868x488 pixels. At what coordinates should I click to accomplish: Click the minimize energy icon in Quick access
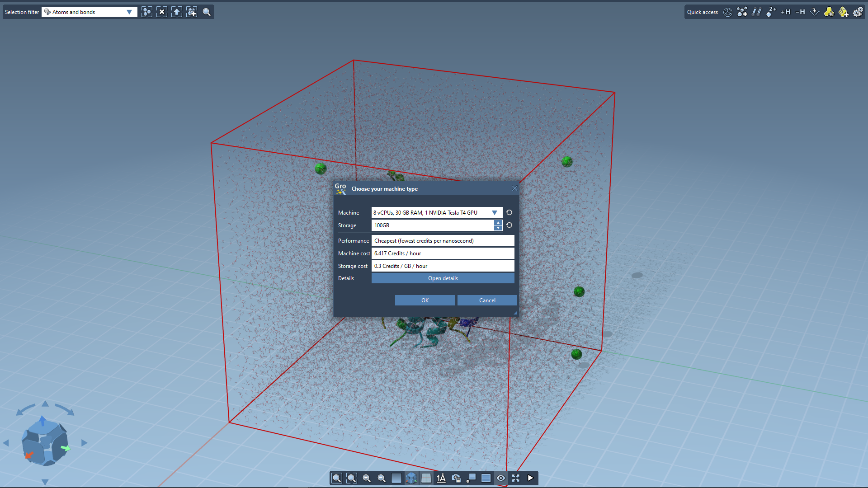tap(814, 12)
